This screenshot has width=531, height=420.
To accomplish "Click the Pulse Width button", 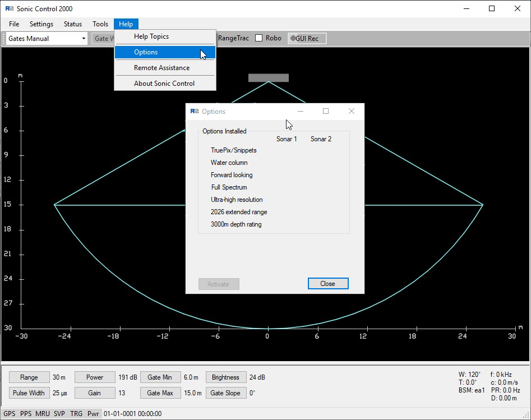I will (29, 393).
